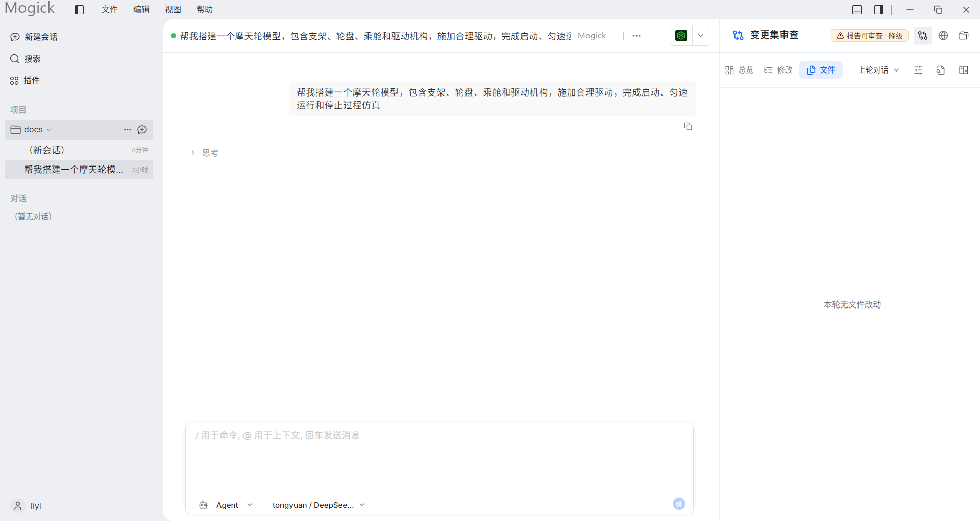Start a new conversation via 新建会话
The image size is (980, 521).
[34, 37]
